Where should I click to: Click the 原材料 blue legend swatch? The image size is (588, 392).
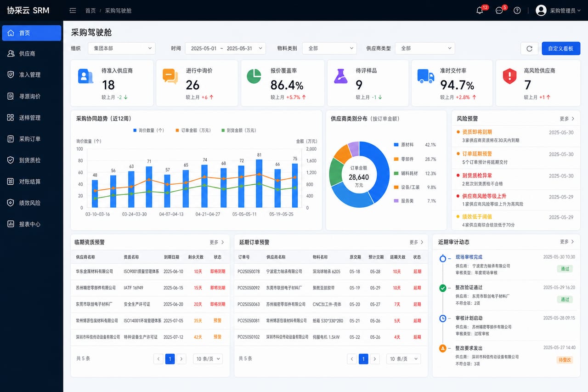tap(396, 145)
